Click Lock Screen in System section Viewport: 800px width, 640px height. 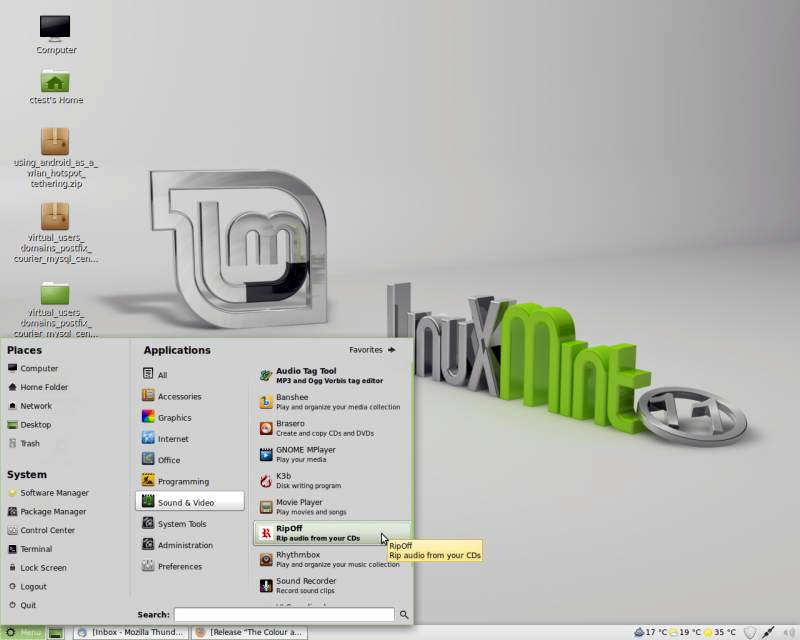tap(43, 568)
